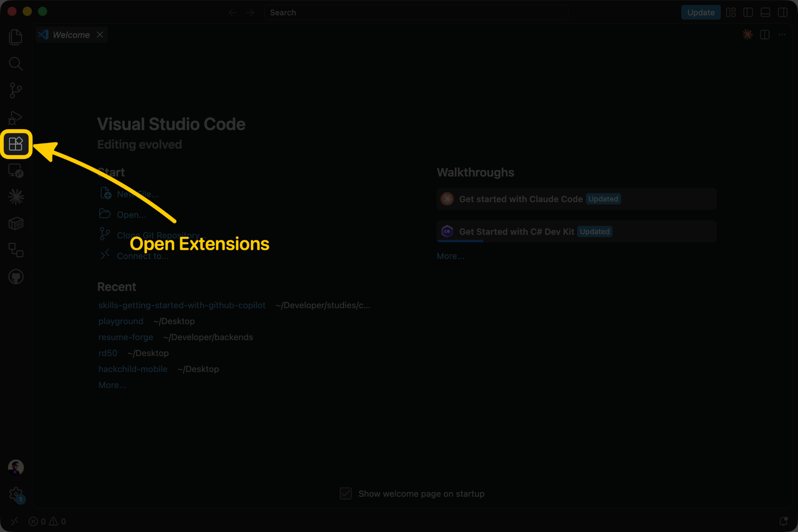This screenshot has height=532, width=798.
Task: Open recent skills-getting-started-with-github-copilot
Action: point(182,305)
